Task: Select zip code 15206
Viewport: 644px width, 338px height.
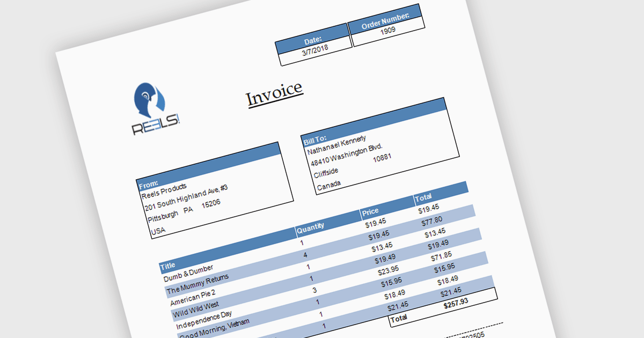Action: point(211,204)
